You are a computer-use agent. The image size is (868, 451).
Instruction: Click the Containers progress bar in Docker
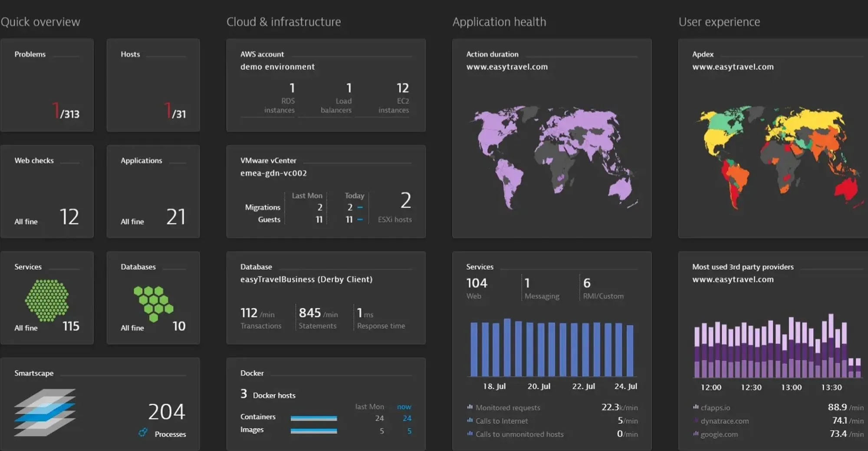(x=314, y=418)
